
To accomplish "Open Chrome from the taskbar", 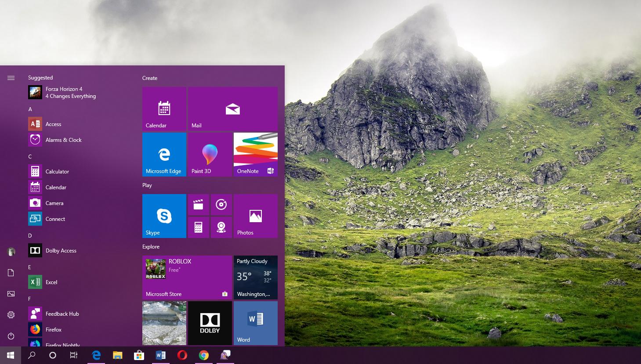I will pyautogui.click(x=203, y=355).
